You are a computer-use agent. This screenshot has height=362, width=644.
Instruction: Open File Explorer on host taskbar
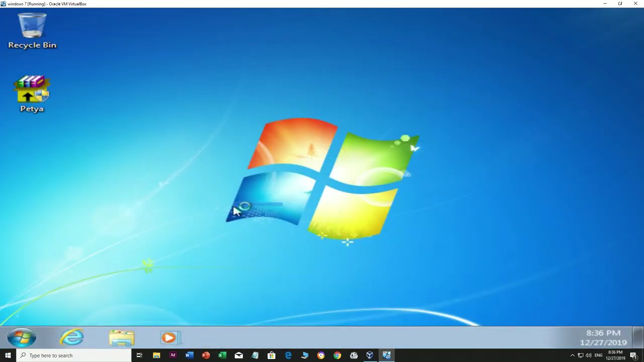[x=156, y=355]
